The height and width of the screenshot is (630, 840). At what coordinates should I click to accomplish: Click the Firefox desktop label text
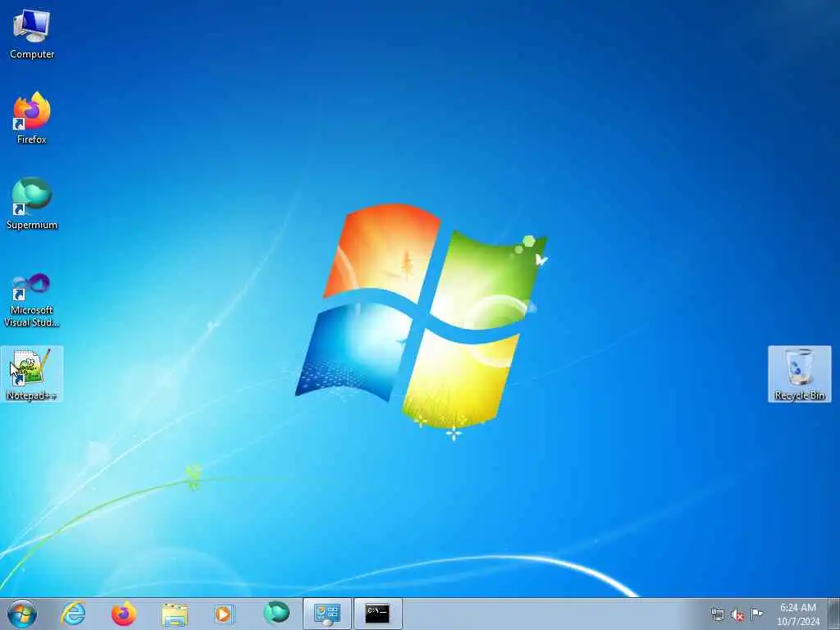(32, 139)
